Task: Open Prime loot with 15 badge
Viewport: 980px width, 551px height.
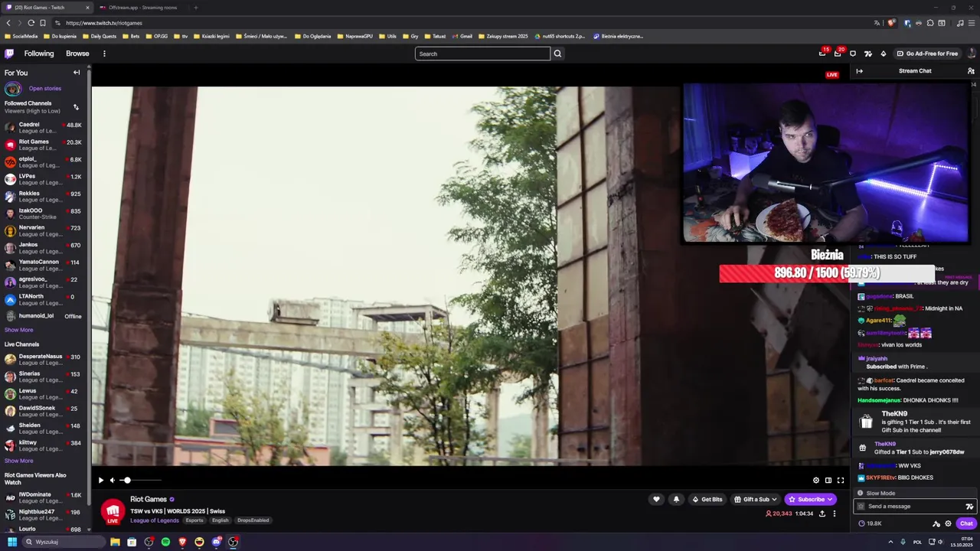Action: [x=822, y=53]
